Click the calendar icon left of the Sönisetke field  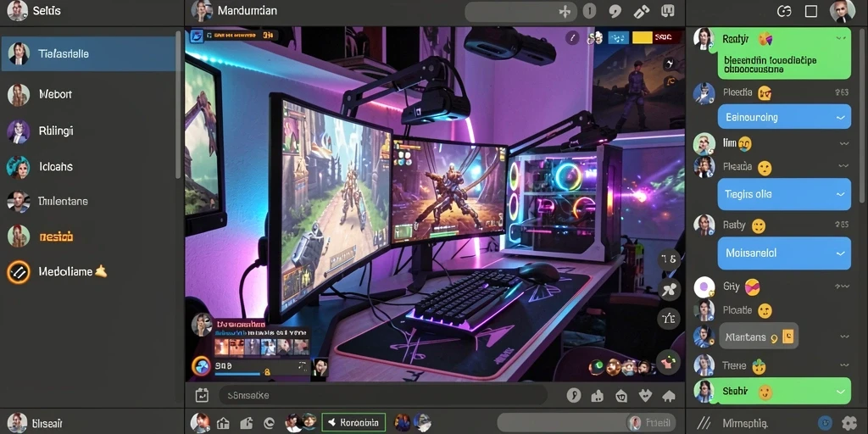[202, 395]
